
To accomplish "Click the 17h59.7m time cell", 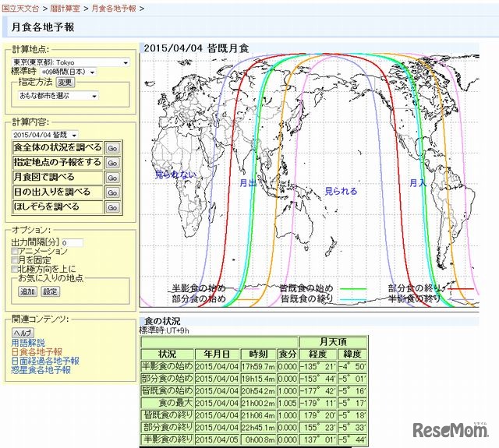I will click(258, 367).
